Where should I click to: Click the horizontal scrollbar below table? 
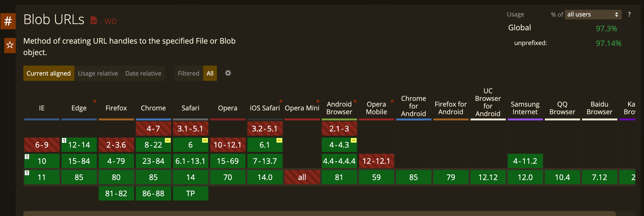coord(320,214)
